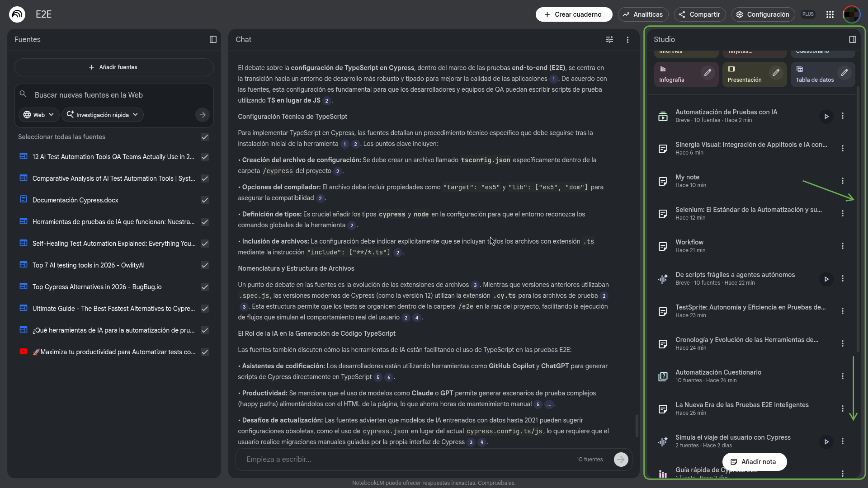Uncheck ¿Qué herramientas de IA source
868x488 pixels.
pos(205,330)
